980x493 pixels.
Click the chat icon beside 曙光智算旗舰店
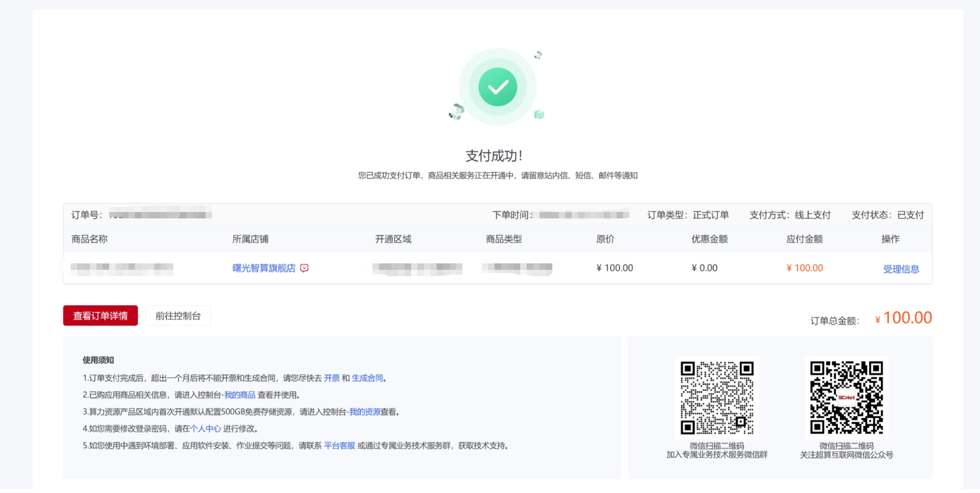coord(305,268)
